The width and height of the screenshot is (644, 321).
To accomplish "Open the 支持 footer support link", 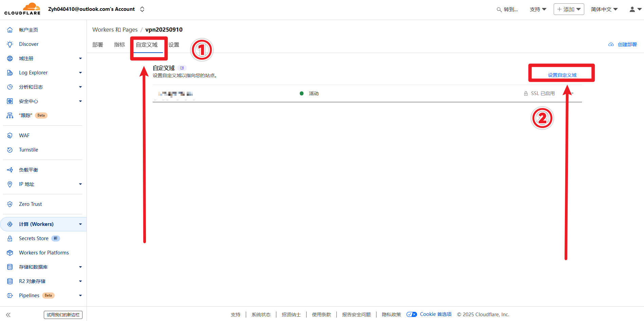I will 236,315.
